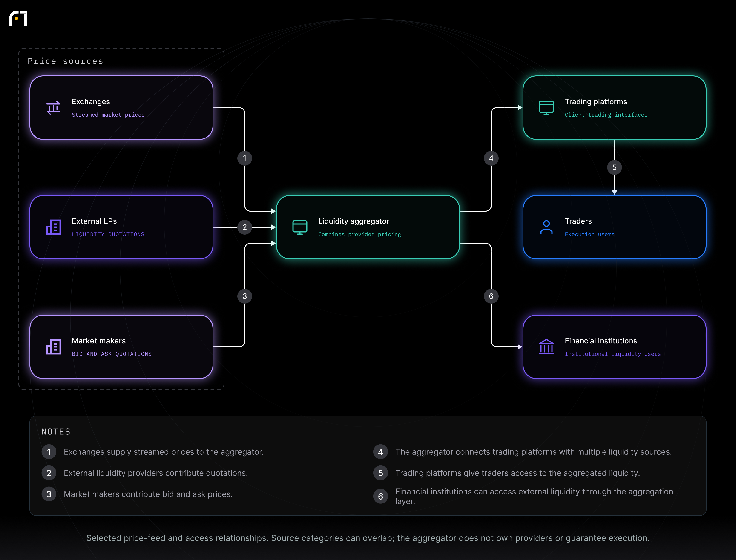This screenshot has height=560, width=736.
Task: Click the footer disclaimer starting "Selected price-feed"
Action: coord(368,538)
